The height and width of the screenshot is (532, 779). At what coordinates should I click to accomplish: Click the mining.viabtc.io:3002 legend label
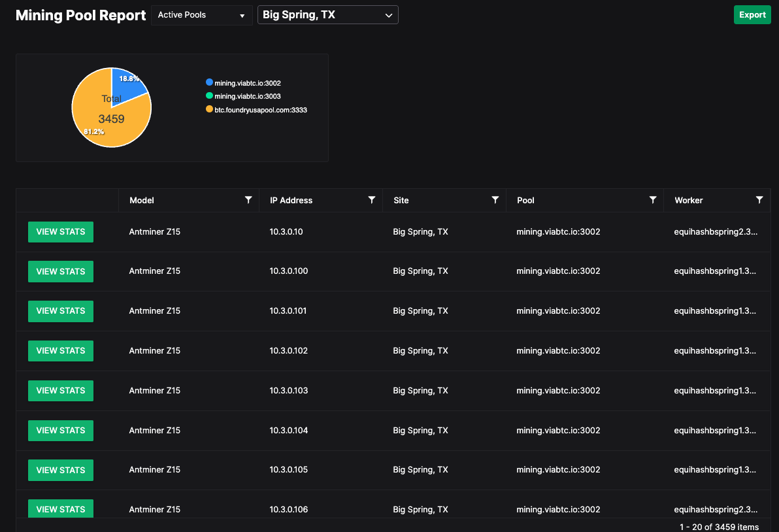248,83
